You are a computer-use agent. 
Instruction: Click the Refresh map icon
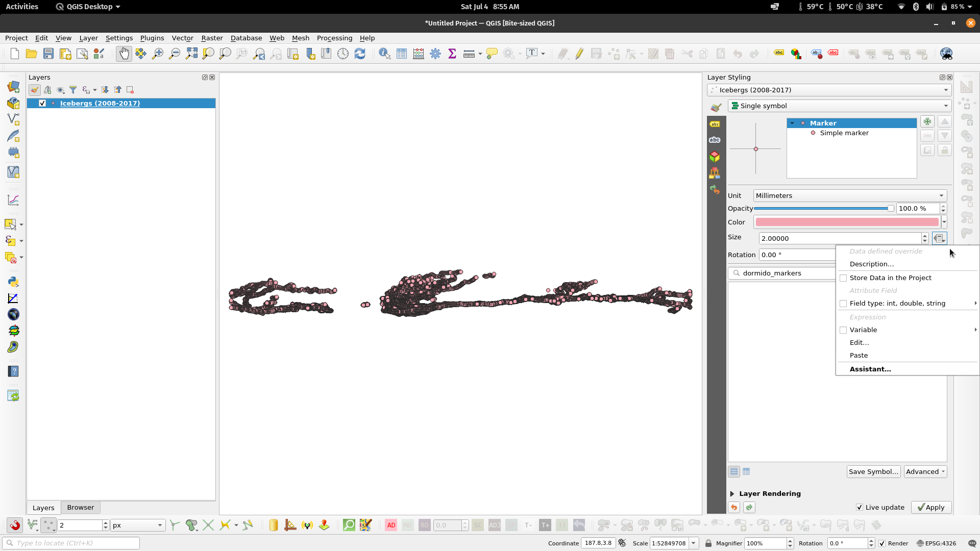pyautogui.click(x=360, y=54)
